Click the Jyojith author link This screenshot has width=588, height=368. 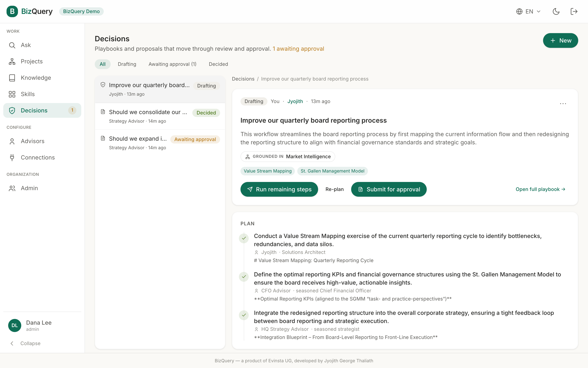tap(295, 101)
